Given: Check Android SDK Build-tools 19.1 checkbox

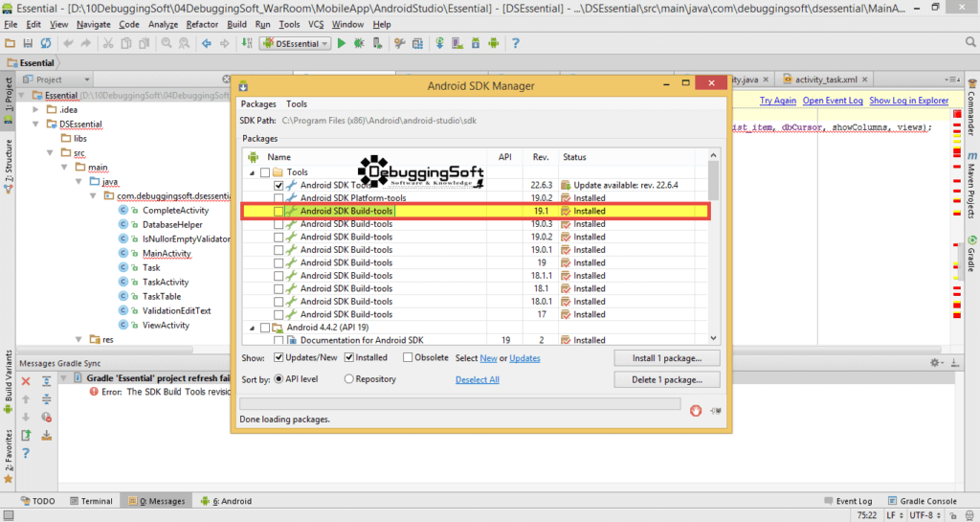Looking at the screenshot, I should pos(278,212).
